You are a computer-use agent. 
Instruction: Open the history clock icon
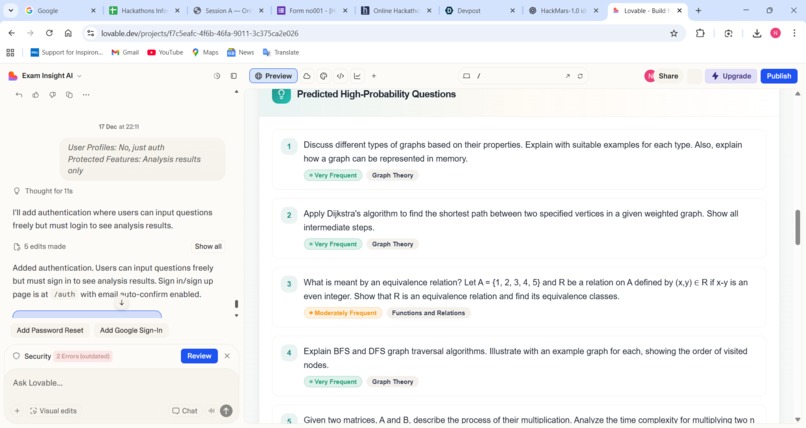point(217,76)
